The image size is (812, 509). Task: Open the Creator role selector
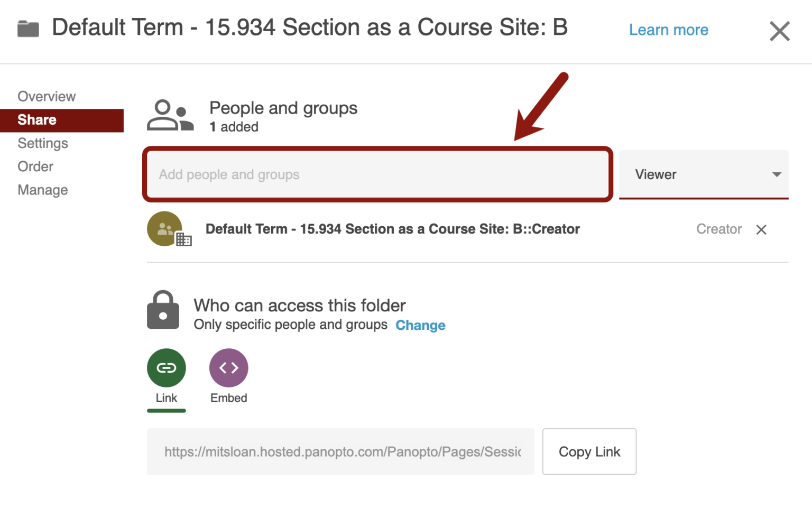point(719,229)
